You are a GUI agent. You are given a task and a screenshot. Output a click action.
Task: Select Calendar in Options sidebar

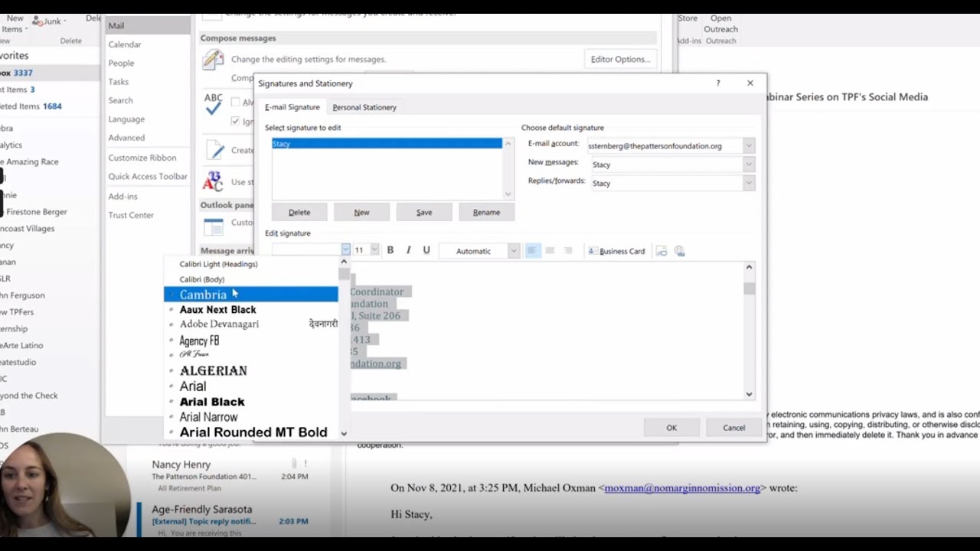click(x=147, y=44)
